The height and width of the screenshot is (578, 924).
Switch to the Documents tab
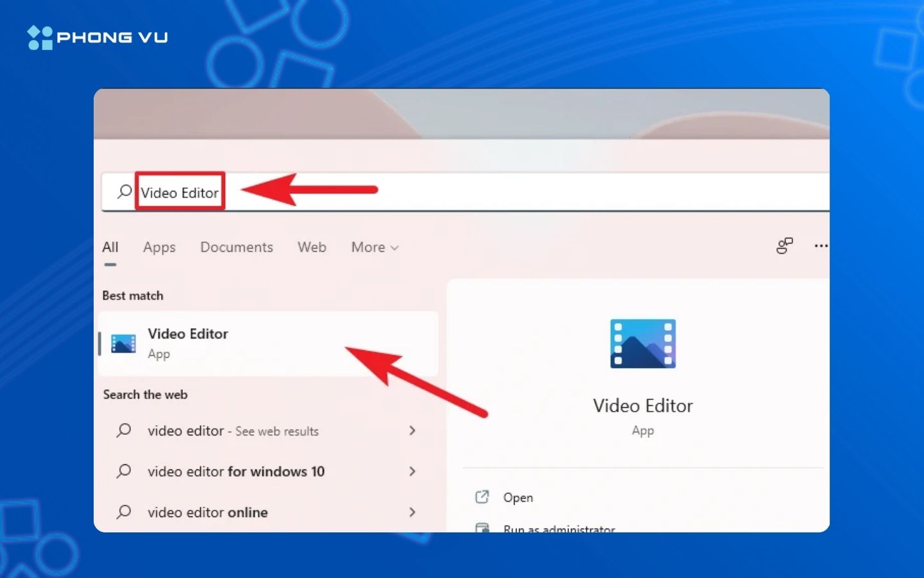pos(237,247)
